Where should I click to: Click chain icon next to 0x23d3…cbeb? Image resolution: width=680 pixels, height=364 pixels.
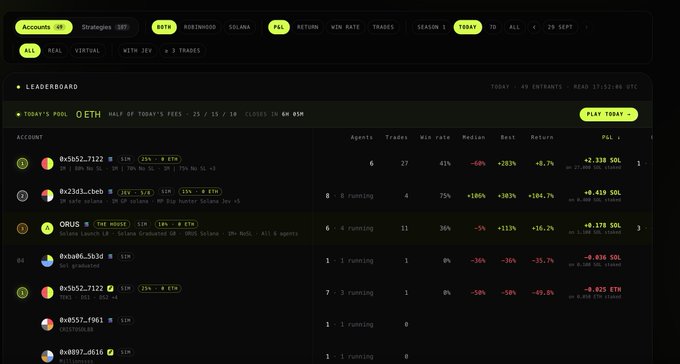(x=110, y=192)
